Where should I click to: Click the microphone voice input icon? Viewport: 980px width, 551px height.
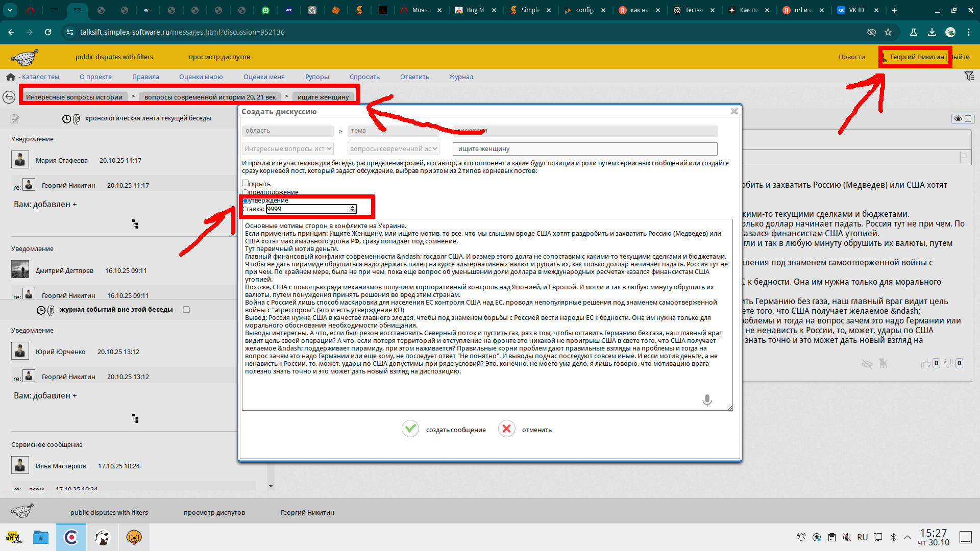pyautogui.click(x=706, y=400)
